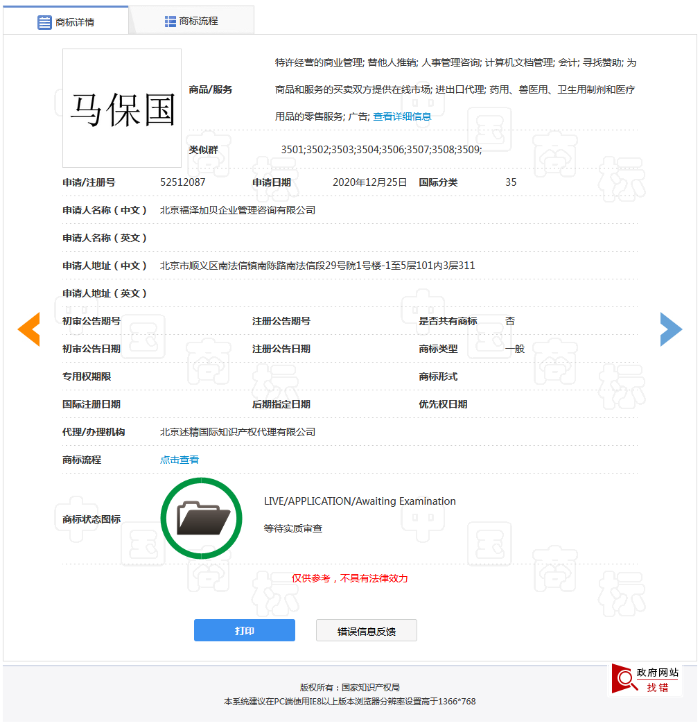
Task: Click the 政府网站找错 magnifier badge
Action: (647, 679)
